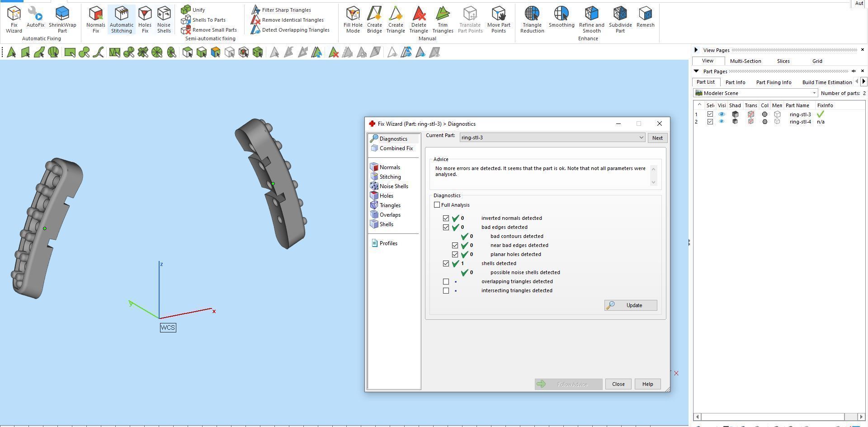Switch to the Grid tab
Image resolution: width=868 pixels, height=427 pixels.
coord(817,61)
